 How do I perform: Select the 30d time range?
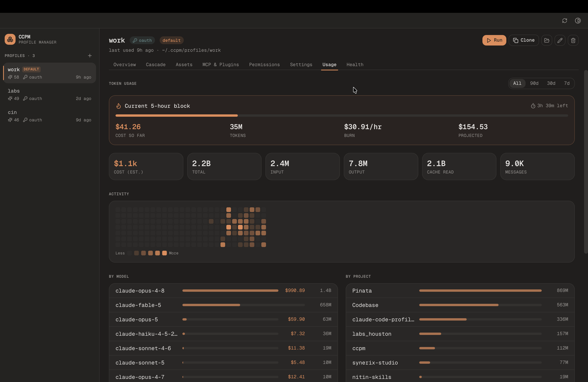(551, 83)
